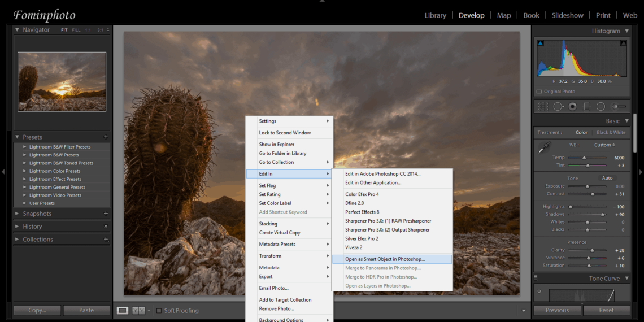644x322 pixels.
Task: Hide the right panel group arrow
Action: 641,172
